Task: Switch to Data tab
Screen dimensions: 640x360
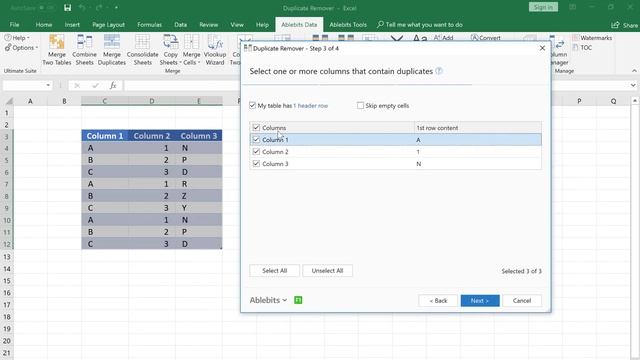Action: click(x=180, y=25)
